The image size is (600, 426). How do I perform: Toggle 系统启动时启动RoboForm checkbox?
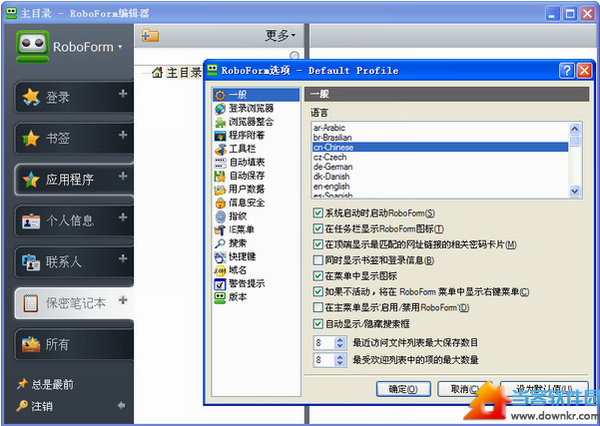pos(318,213)
